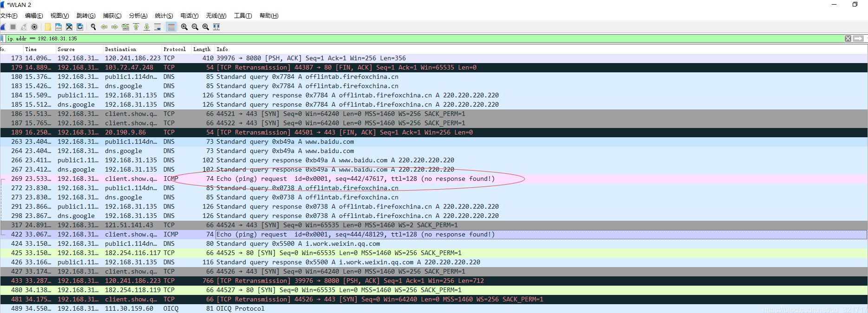
Task: Find a packet with the magnifier icon
Action: point(93,27)
